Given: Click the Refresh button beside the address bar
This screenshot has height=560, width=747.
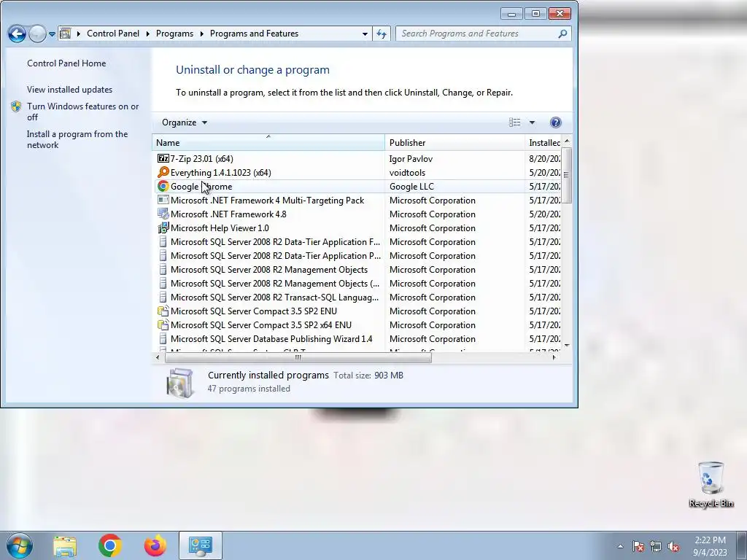Looking at the screenshot, I should tap(382, 34).
